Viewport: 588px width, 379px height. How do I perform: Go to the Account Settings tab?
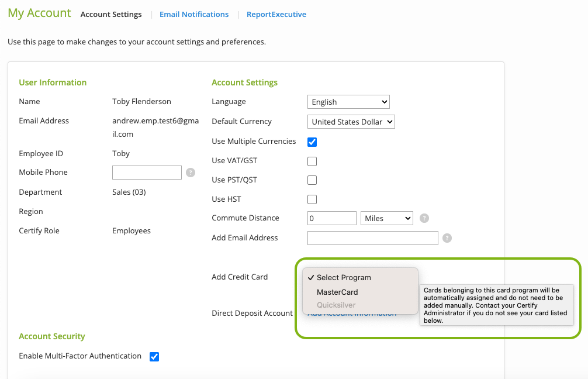pos(111,15)
